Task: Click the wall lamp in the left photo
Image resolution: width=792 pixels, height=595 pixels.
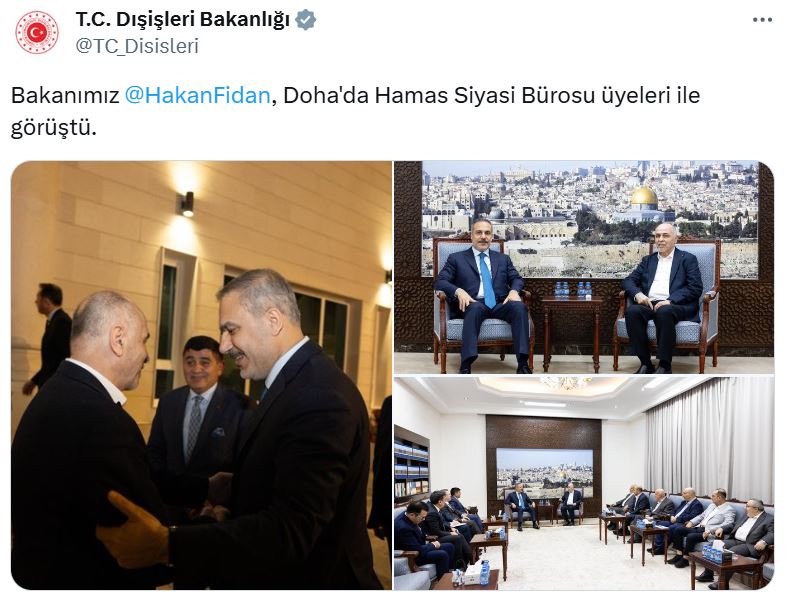Action: (x=186, y=204)
